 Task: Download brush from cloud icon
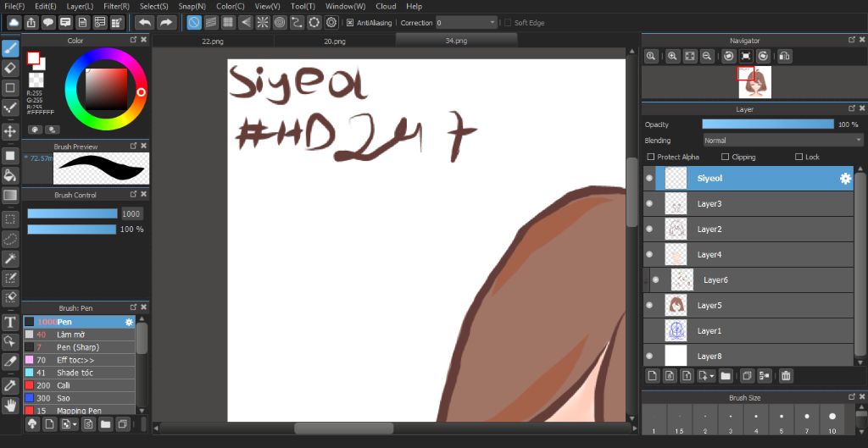tap(33, 424)
